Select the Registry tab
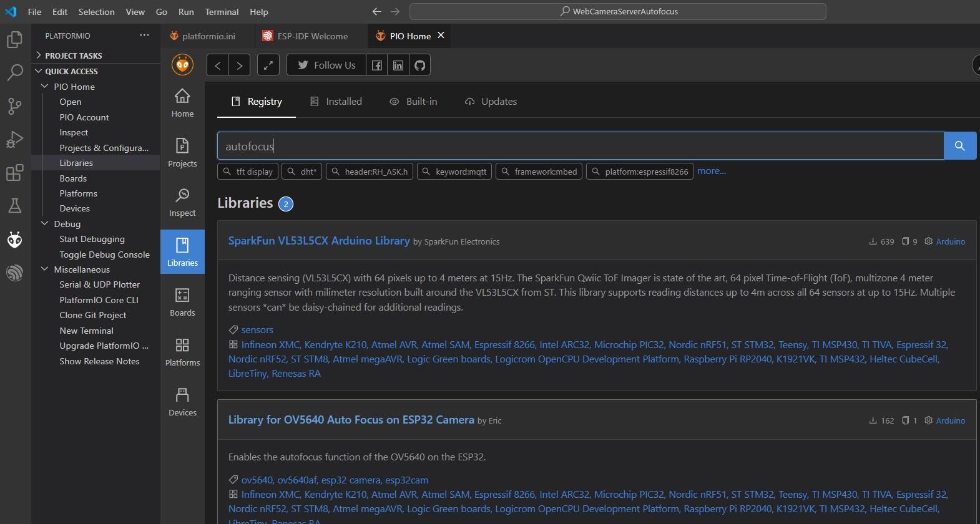Viewport: 980px width, 524px height. point(257,101)
